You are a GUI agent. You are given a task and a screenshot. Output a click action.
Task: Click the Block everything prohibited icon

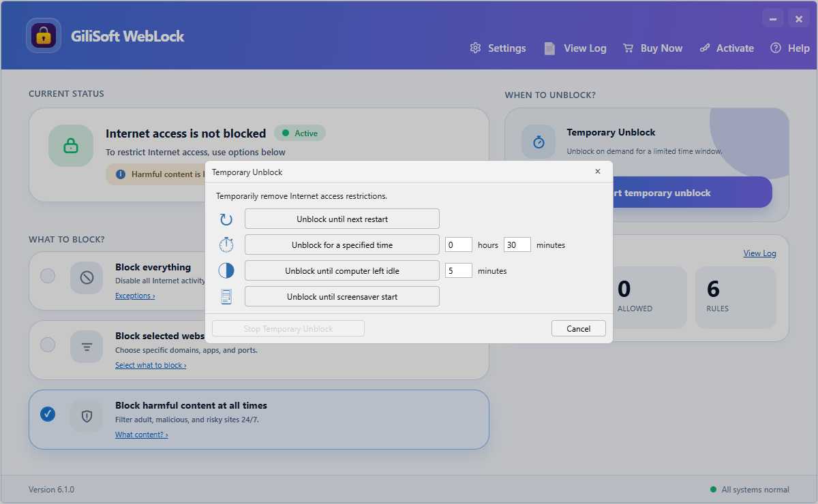(87, 277)
